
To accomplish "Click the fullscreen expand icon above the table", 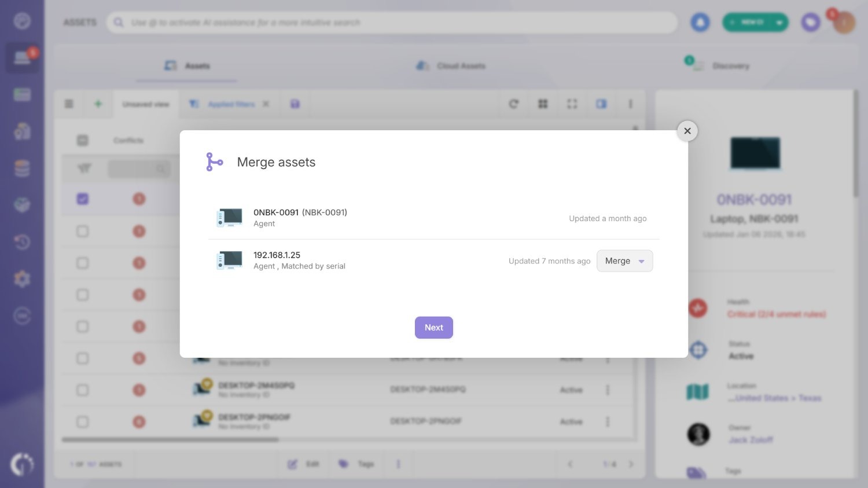I will pos(572,104).
